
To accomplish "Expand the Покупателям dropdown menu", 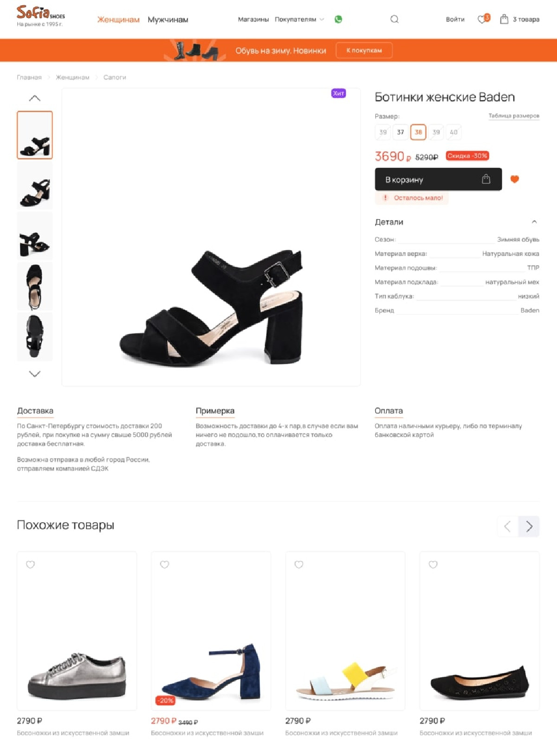I will click(x=299, y=19).
